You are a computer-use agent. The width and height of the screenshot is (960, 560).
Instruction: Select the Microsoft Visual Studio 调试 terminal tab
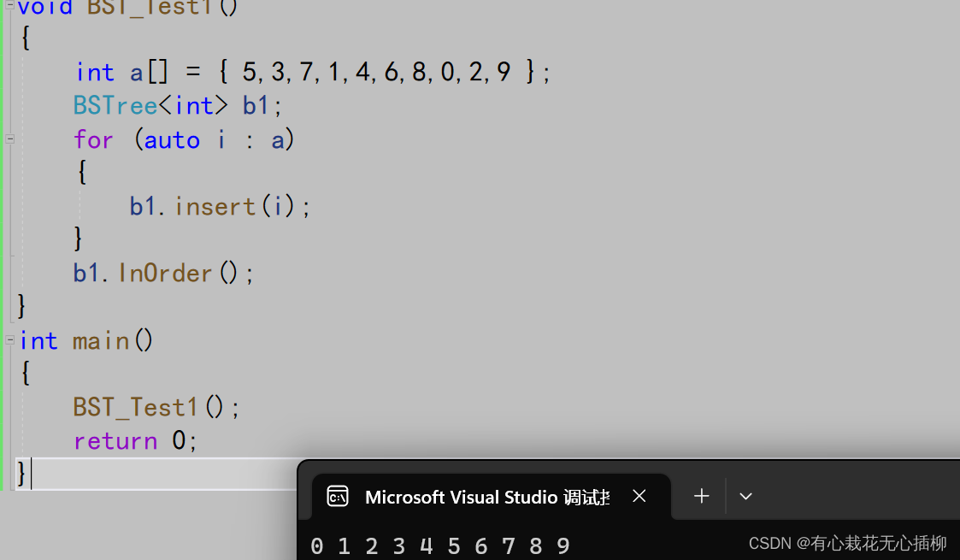tap(487, 496)
